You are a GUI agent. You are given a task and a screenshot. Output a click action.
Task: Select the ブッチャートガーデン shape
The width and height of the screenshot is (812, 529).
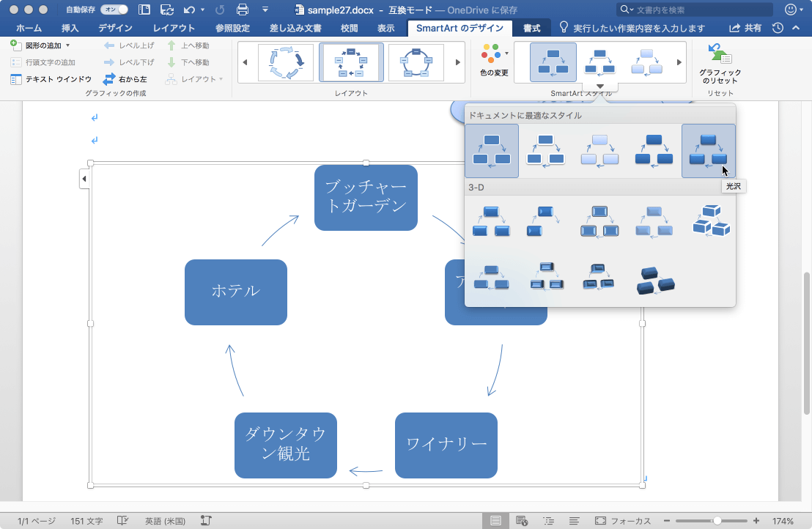pos(366,197)
